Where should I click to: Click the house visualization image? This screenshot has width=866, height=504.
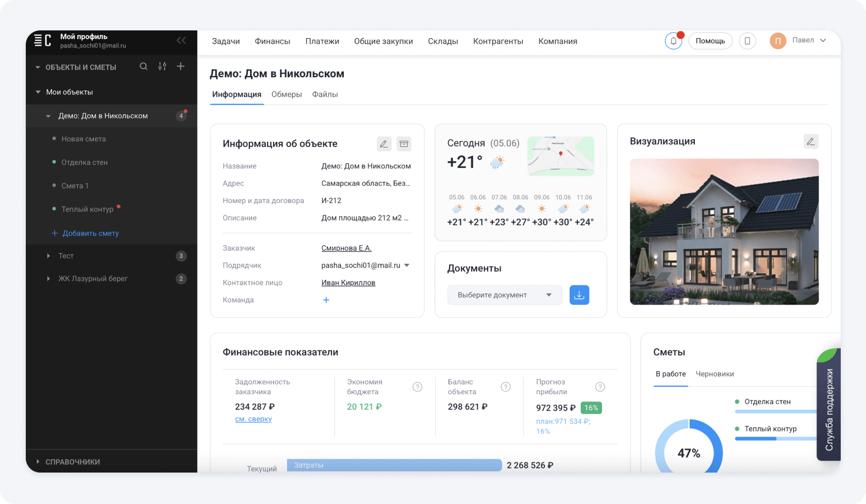[724, 232]
